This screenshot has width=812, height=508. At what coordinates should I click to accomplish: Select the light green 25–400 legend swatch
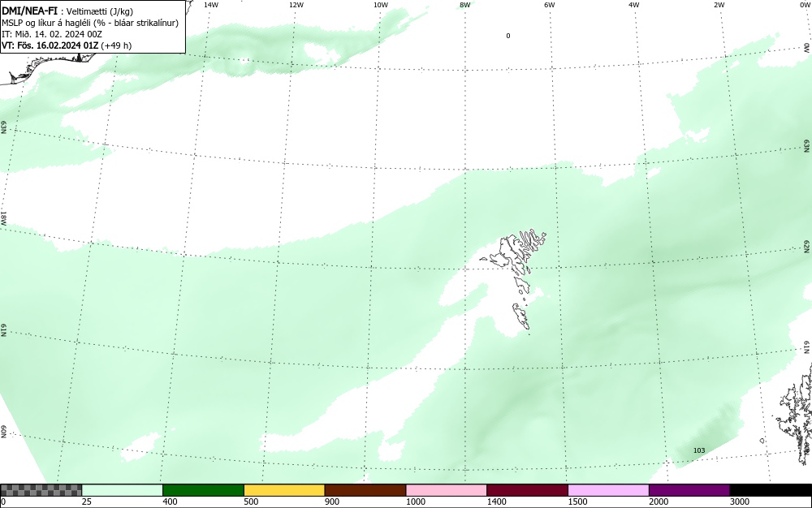[x=123, y=490]
